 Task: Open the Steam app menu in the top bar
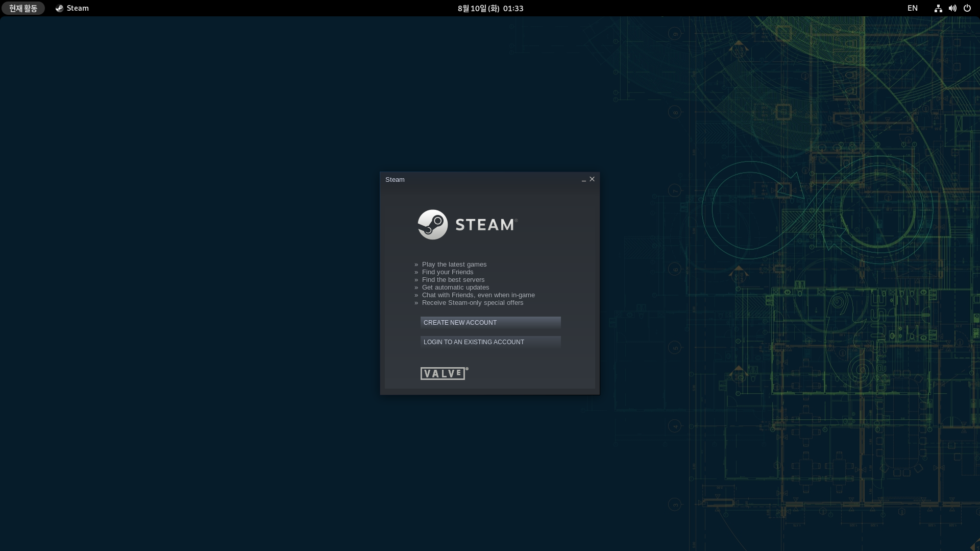72,8
